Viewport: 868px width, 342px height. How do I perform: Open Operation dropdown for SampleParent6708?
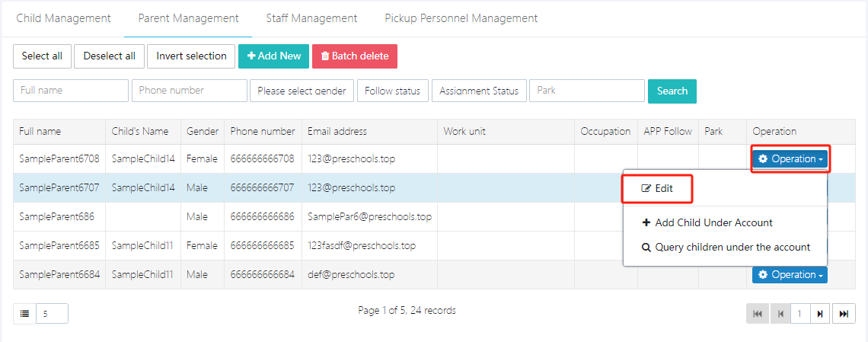790,159
